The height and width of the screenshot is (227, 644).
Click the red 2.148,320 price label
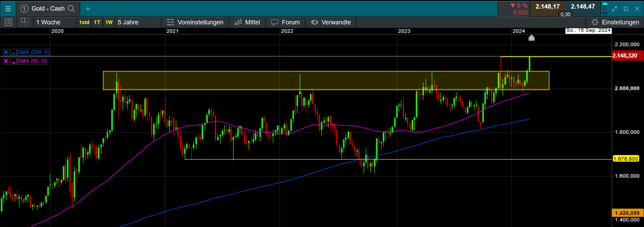pos(627,56)
